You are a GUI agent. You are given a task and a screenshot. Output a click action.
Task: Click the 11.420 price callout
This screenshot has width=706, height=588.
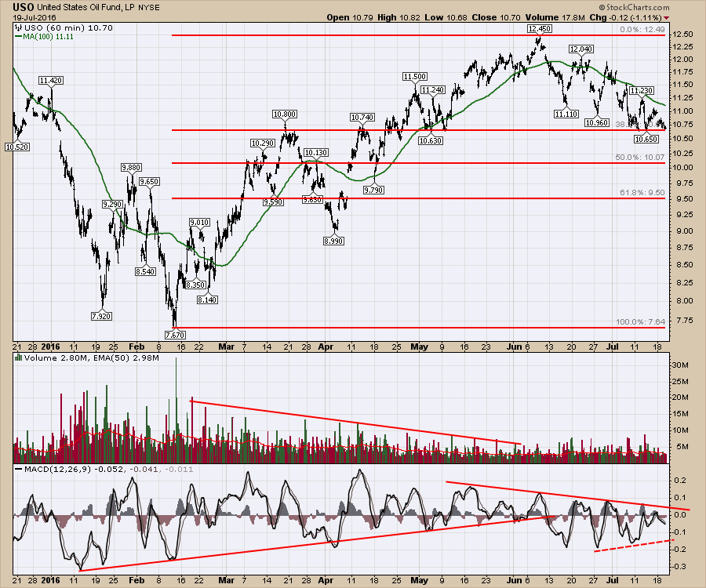pos(51,80)
